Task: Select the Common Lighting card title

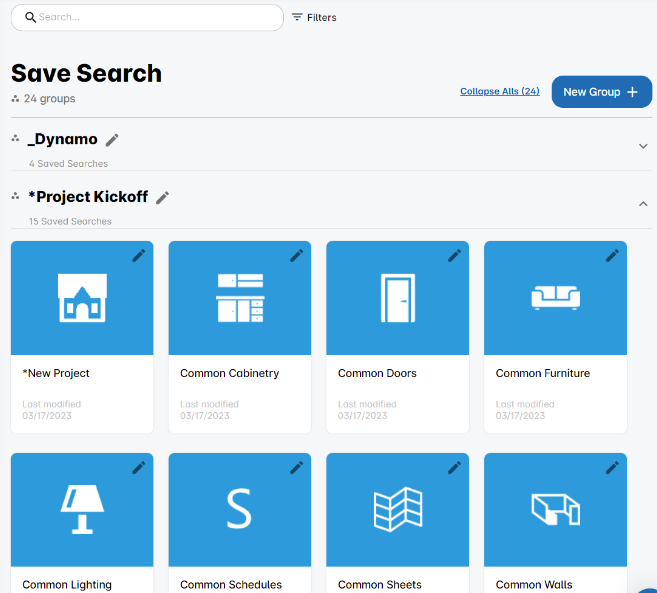Action: click(67, 585)
